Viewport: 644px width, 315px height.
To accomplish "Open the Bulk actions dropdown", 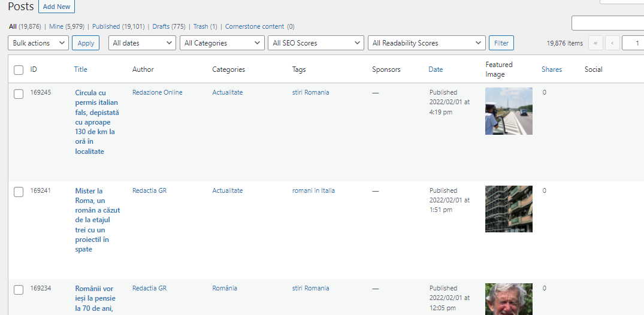I will pos(38,43).
